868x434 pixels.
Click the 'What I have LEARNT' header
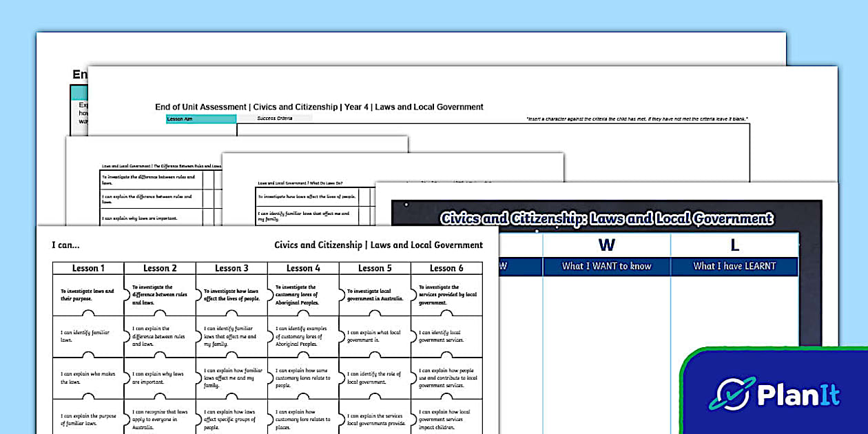click(734, 266)
